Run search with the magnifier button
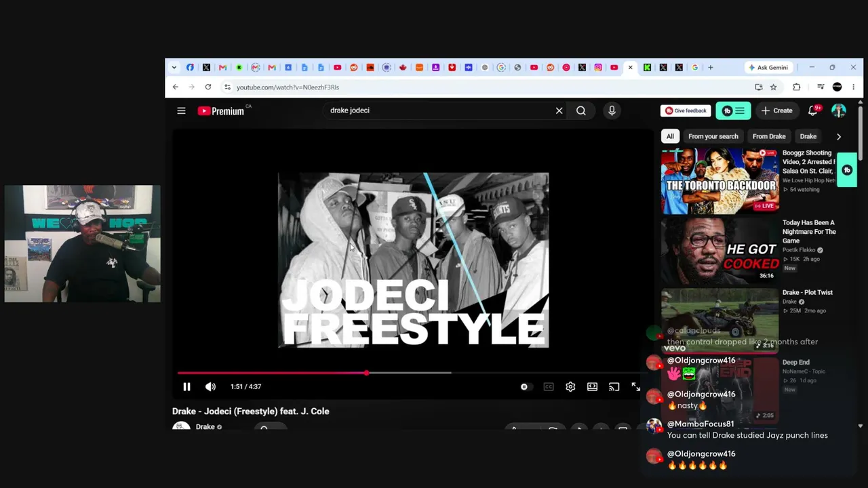The width and height of the screenshot is (868, 488). [x=581, y=110]
